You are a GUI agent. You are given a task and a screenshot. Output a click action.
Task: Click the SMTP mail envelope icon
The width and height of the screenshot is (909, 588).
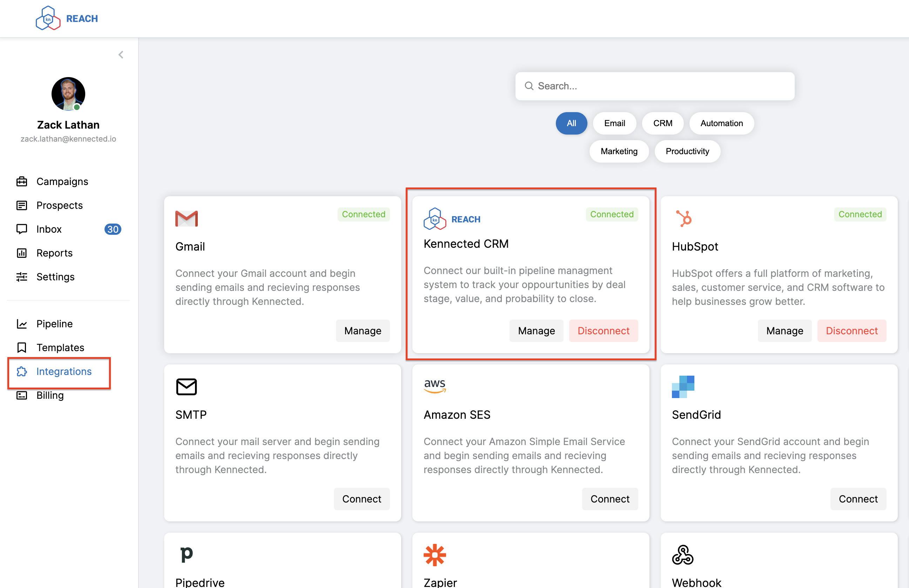(x=186, y=387)
